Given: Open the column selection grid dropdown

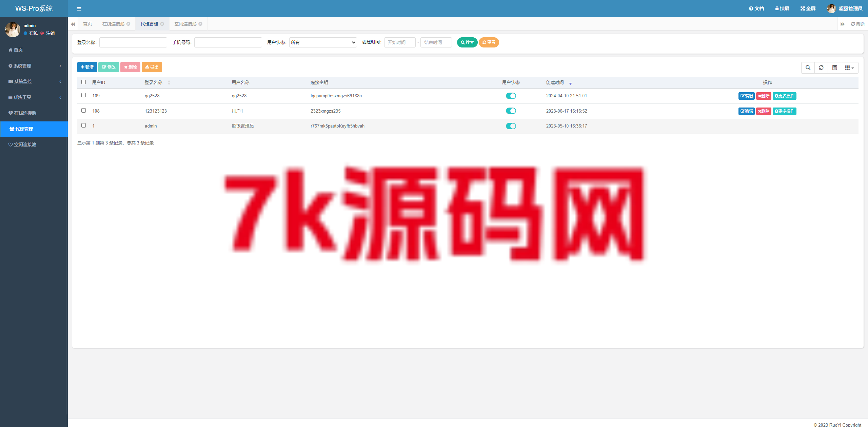Looking at the screenshot, I should (x=850, y=68).
